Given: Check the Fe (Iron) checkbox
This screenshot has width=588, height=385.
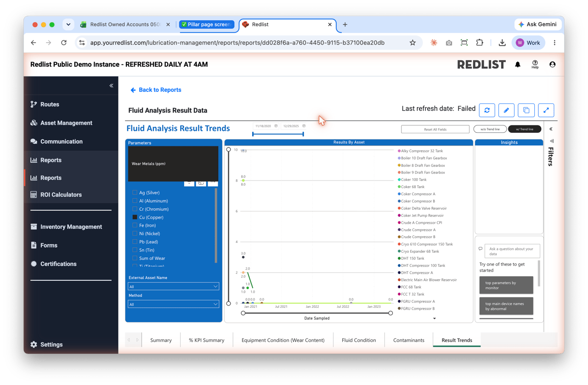Looking at the screenshot, I should 135,226.
